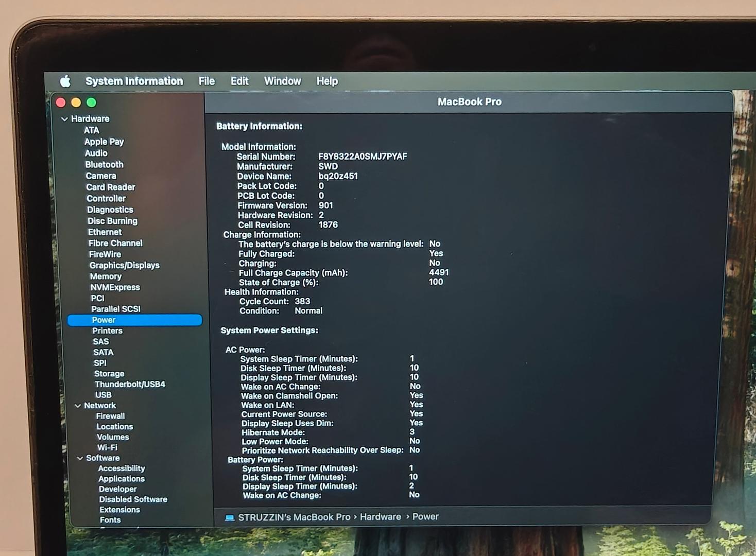The height and width of the screenshot is (556, 756).
Task: Open the Help menu
Action: click(327, 81)
